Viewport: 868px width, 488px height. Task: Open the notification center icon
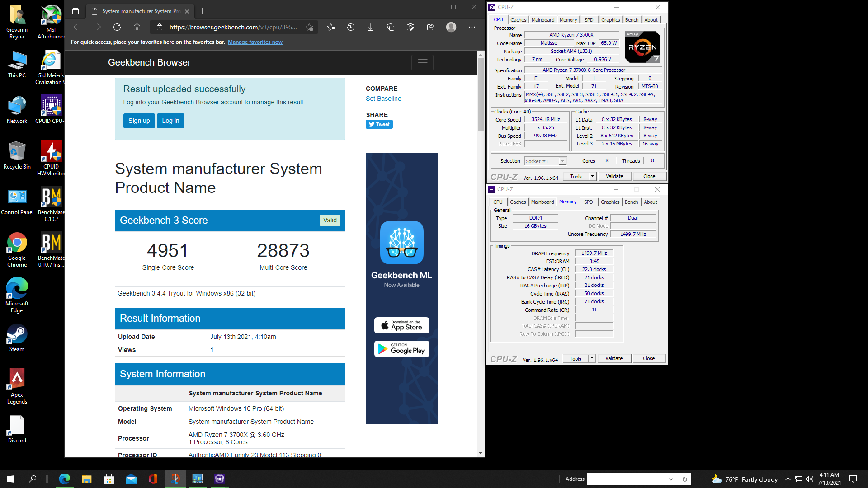pos(853,479)
